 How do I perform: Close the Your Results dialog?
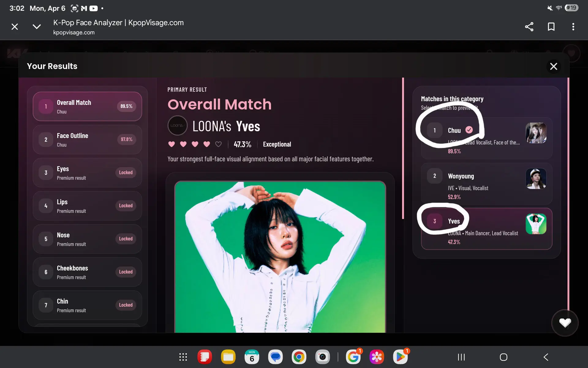tap(553, 66)
